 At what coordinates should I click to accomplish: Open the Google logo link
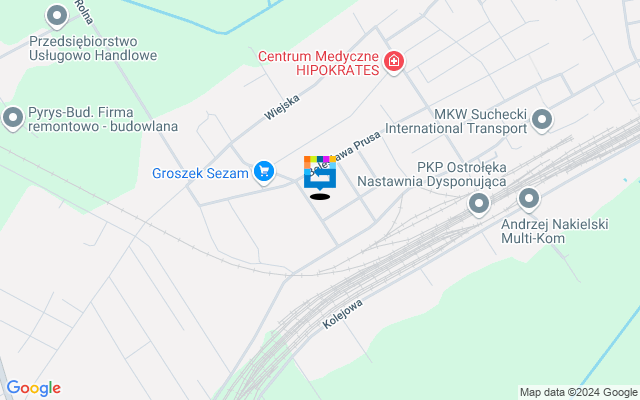(x=33, y=388)
